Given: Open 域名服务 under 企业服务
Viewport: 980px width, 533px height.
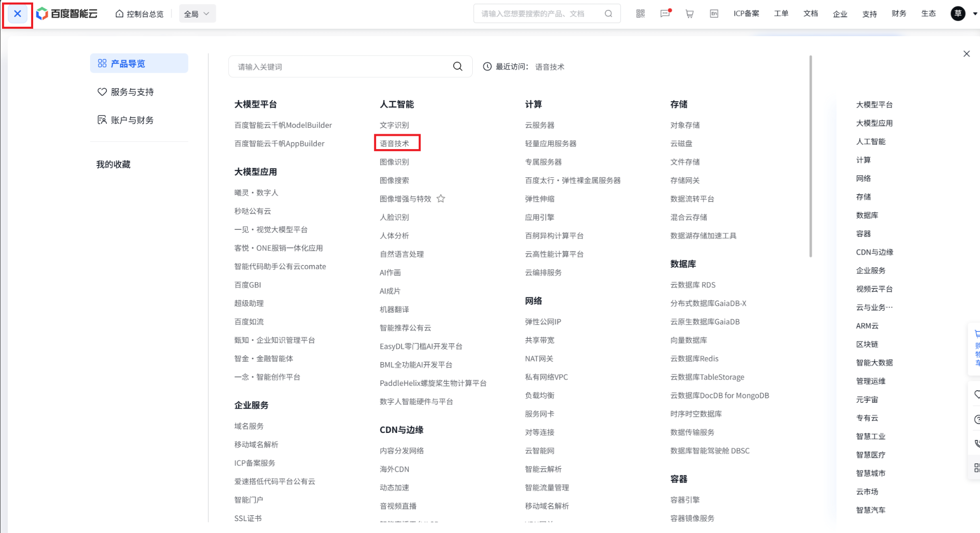Looking at the screenshot, I should click(249, 426).
